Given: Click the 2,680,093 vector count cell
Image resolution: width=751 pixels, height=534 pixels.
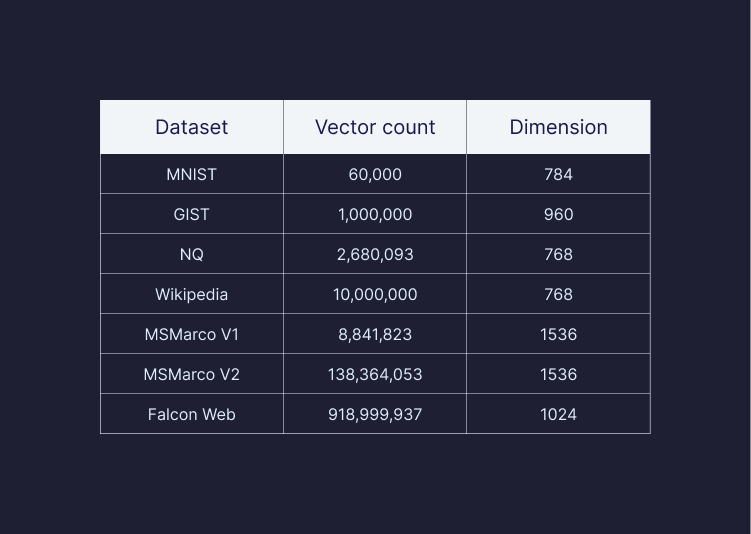Looking at the screenshot, I should 375,254.
